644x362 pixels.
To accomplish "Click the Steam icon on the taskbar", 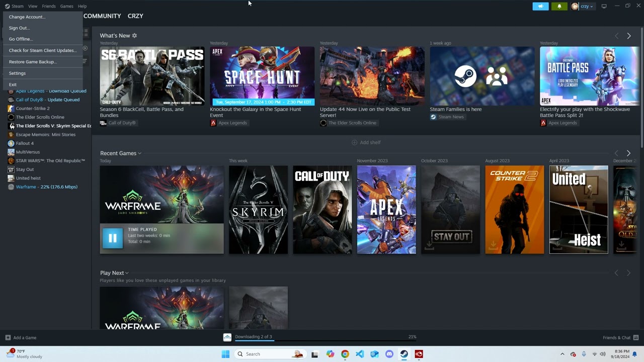I will (x=404, y=354).
